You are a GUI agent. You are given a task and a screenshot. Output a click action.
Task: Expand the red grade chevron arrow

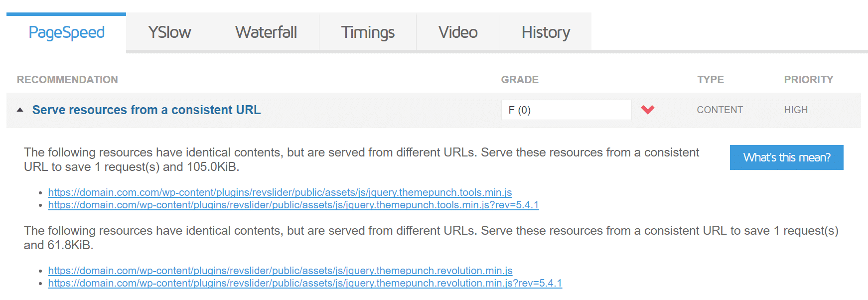648,110
